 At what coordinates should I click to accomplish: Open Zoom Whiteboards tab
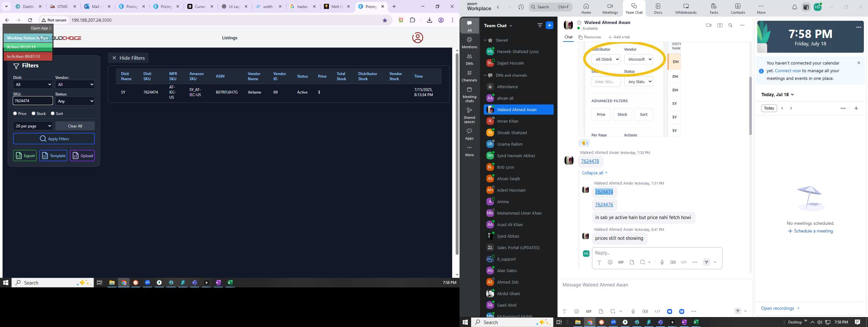[x=685, y=8]
